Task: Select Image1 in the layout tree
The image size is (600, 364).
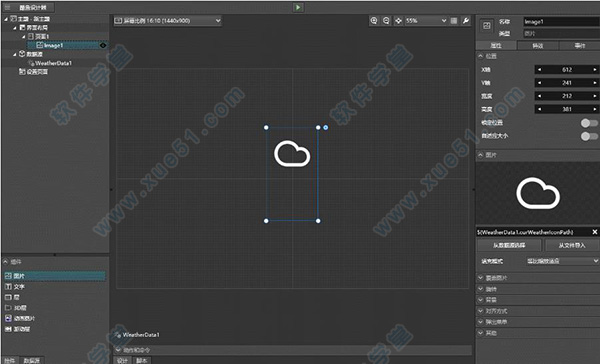Action: tap(53, 45)
